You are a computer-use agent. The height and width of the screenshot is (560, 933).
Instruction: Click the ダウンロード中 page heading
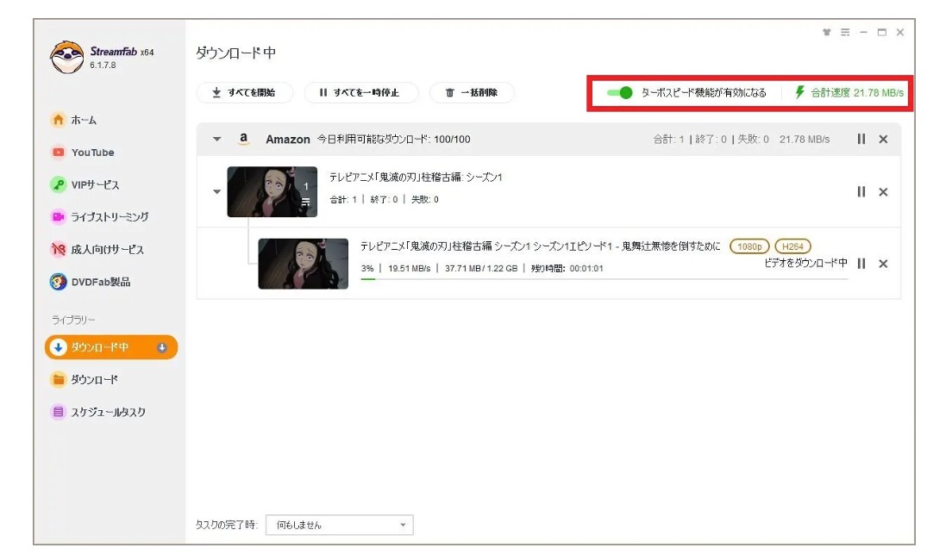pos(235,53)
